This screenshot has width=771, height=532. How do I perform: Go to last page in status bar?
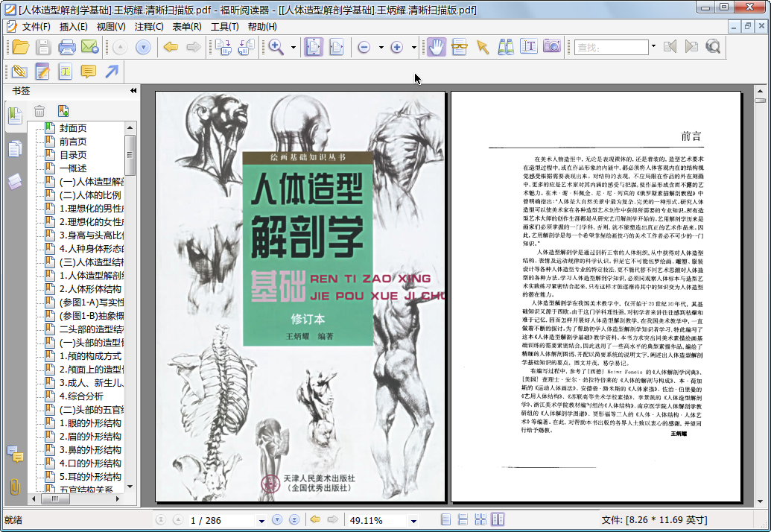[294, 520]
